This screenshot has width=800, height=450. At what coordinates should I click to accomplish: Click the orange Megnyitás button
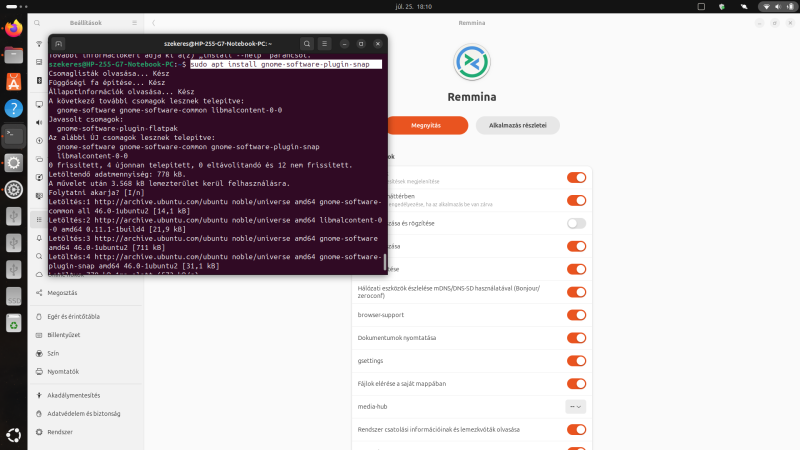tap(427, 126)
